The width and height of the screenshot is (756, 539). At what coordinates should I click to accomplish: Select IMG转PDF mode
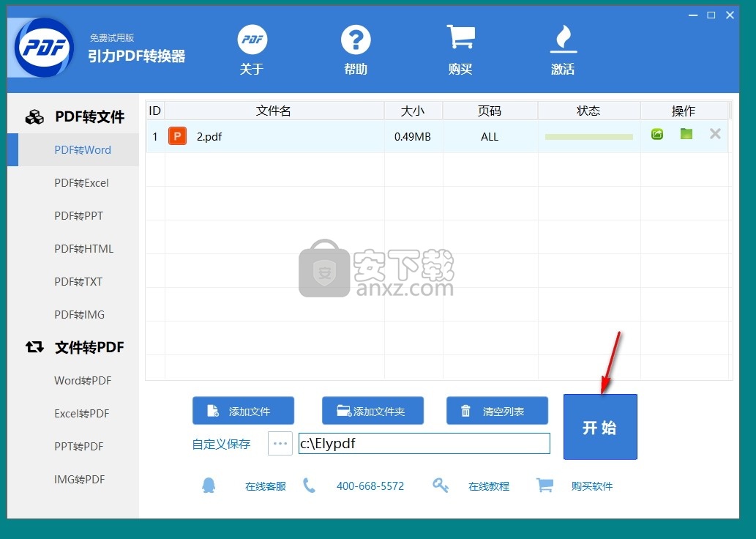[x=80, y=480]
